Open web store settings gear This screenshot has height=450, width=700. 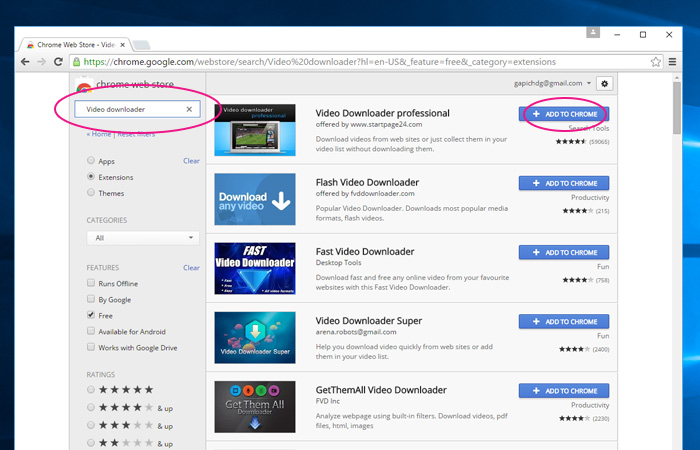(604, 83)
